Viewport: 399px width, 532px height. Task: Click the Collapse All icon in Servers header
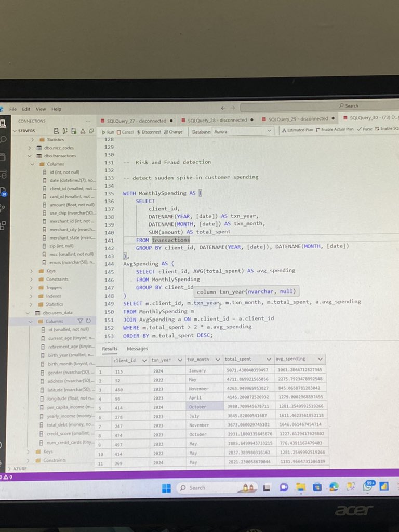(x=91, y=131)
